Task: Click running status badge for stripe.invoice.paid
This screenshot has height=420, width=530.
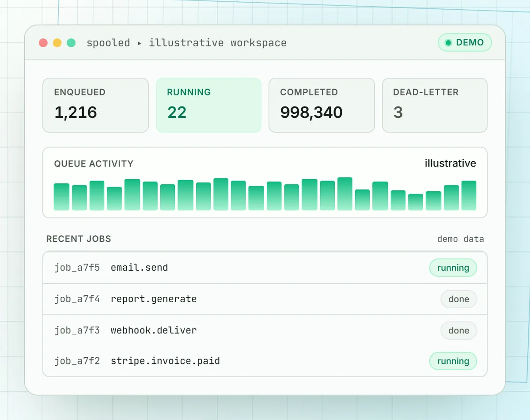Action: coord(453,361)
